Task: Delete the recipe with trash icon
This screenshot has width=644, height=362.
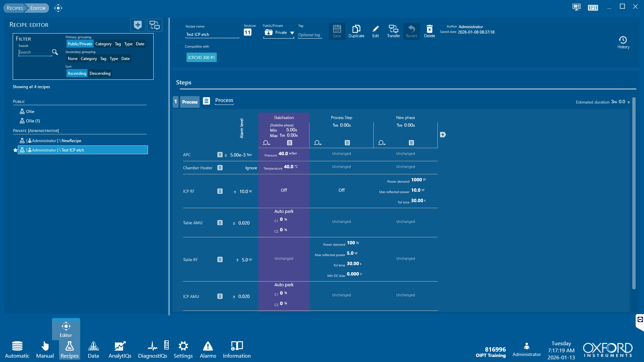Action: pyautogui.click(x=429, y=31)
